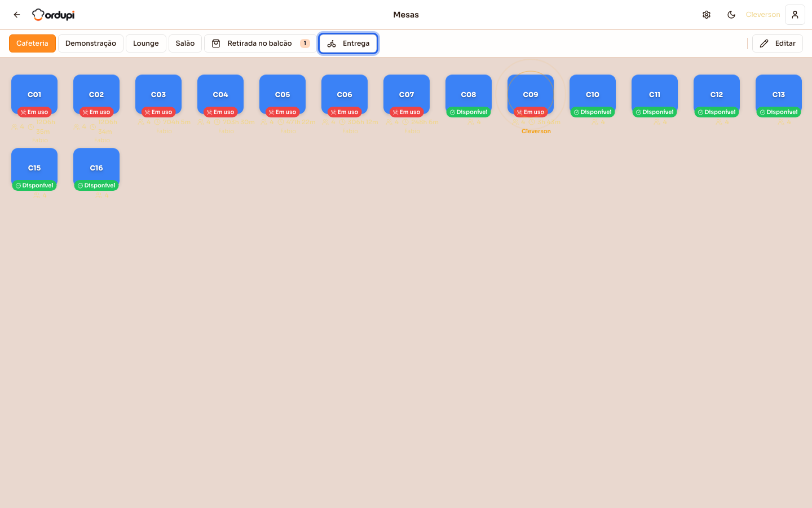Select table C03
812x508 pixels.
pos(158,95)
